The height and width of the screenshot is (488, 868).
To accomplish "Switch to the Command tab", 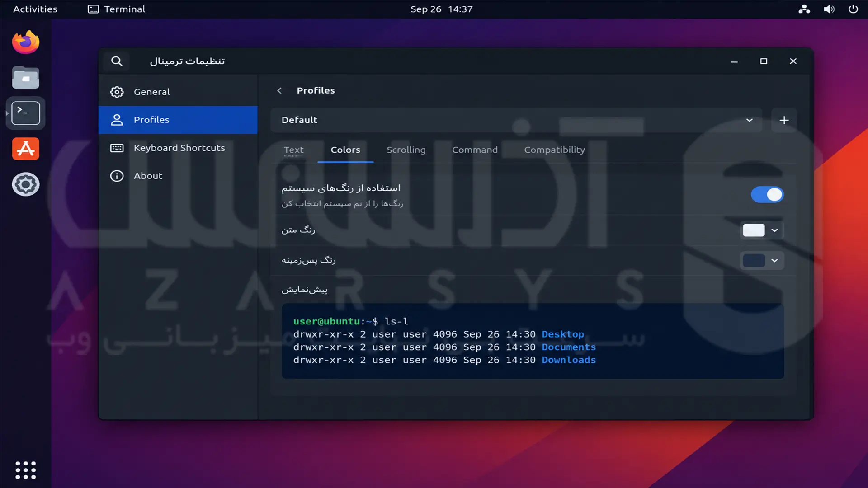I will click(x=475, y=150).
